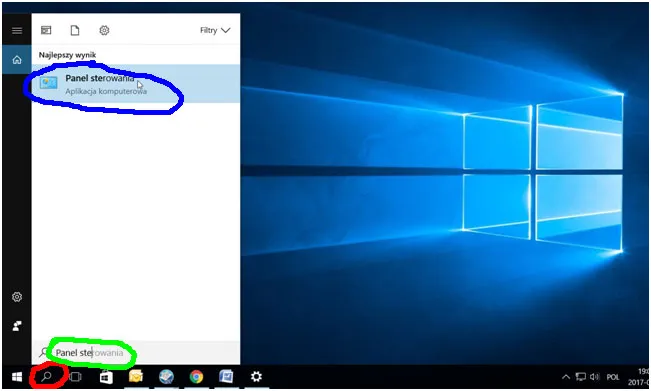Image resolution: width=651 pixels, height=391 pixels.
Task: Open search sidebar settings gear
Action: (x=17, y=297)
